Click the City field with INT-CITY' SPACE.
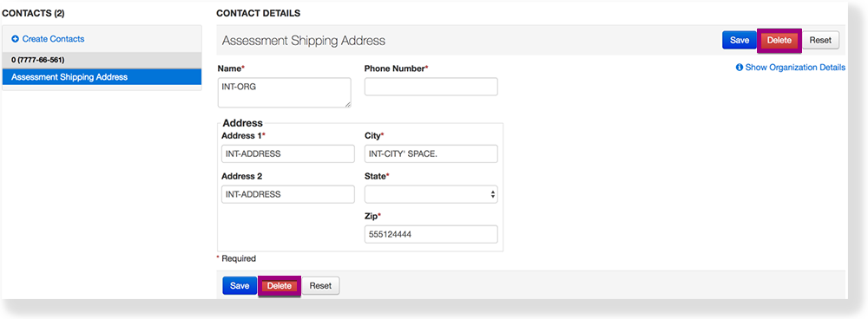The width and height of the screenshot is (868, 319). [431, 154]
